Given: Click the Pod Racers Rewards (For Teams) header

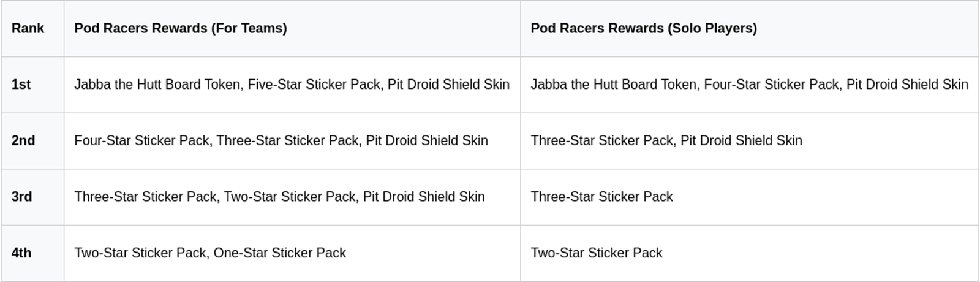Looking at the screenshot, I should pyautogui.click(x=181, y=28).
